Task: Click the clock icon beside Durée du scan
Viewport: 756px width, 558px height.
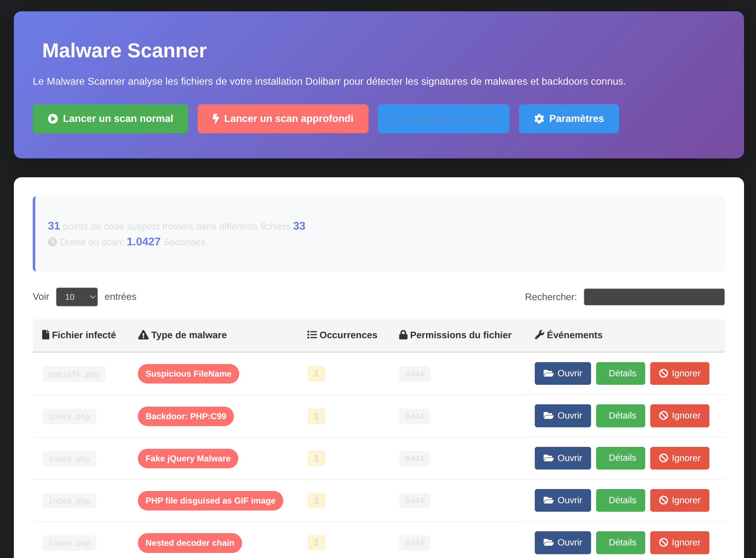Action: [52, 242]
